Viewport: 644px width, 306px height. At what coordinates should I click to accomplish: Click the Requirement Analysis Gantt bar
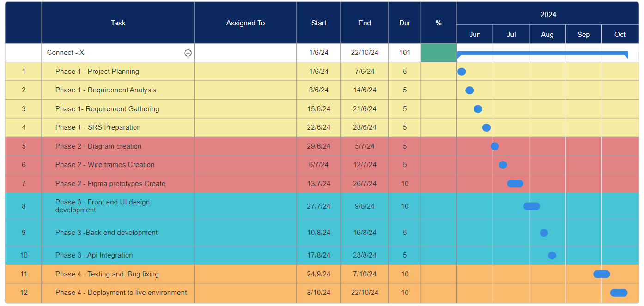469,90
